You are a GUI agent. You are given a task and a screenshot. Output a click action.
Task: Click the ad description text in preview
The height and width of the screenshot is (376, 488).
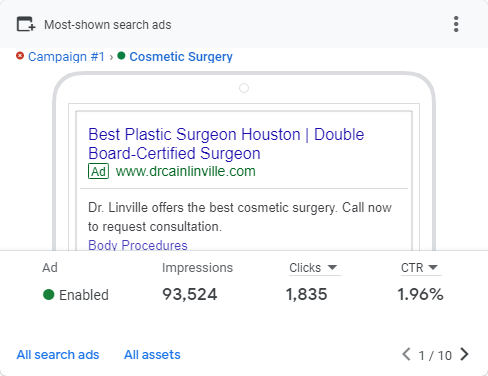click(240, 217)
